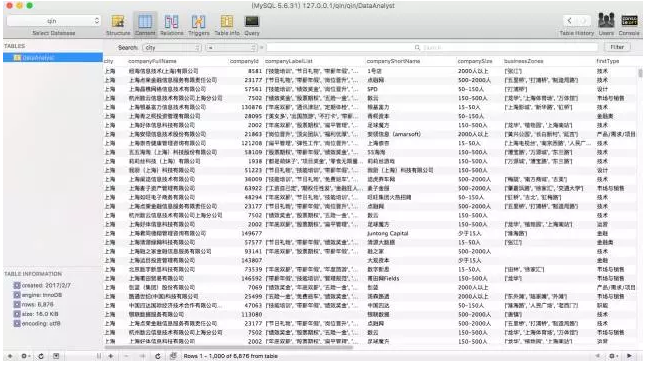Screen dimensions: 653x368
Task: Select the cell with companyId 7069
Action: pyautogui.click(x=246, y=288)
